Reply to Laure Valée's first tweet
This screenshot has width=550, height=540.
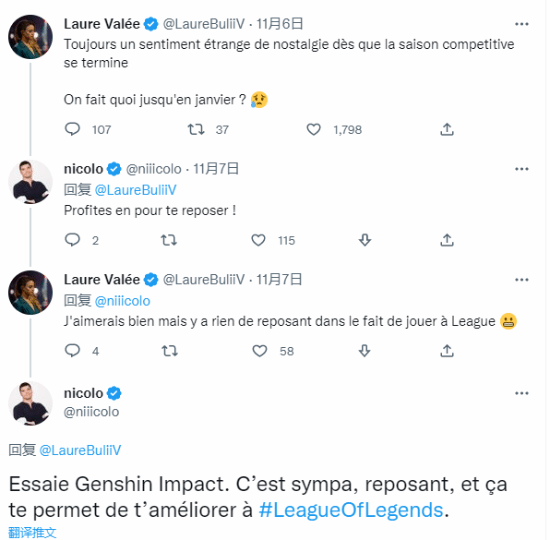click(73, 129)
